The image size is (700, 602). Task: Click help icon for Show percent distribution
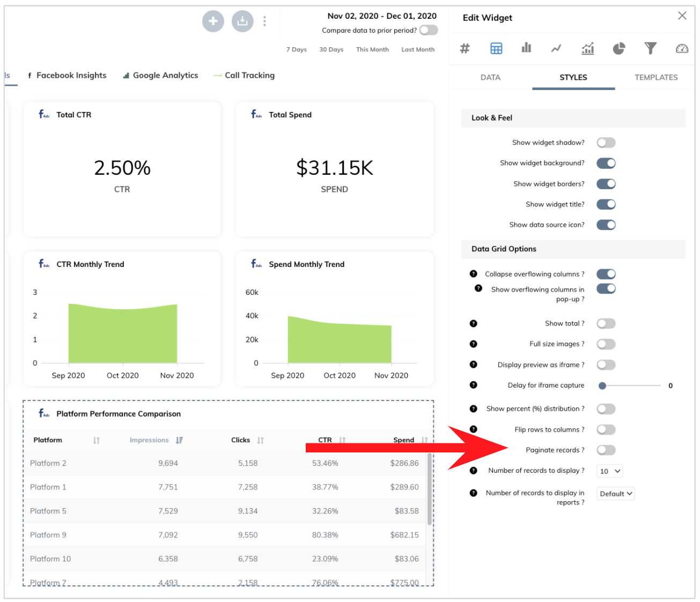coord(473,408)
